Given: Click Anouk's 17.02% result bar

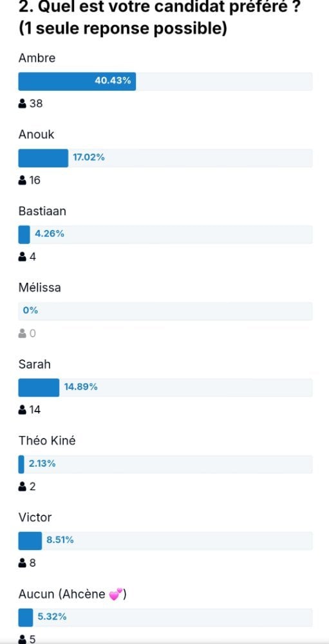Looking at the screenshot, I should pyautogui.click(x=165, y=158).
